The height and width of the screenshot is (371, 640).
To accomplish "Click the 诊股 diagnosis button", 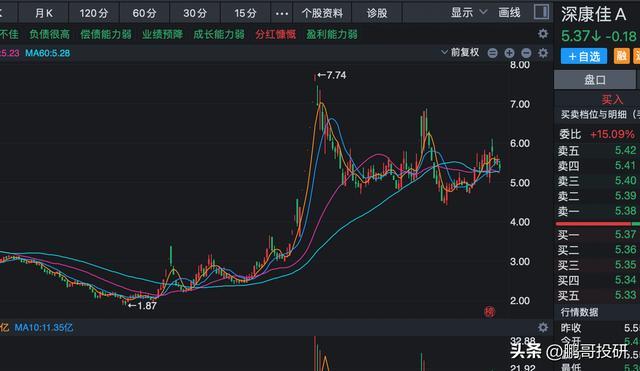I will tap(377, 13).
